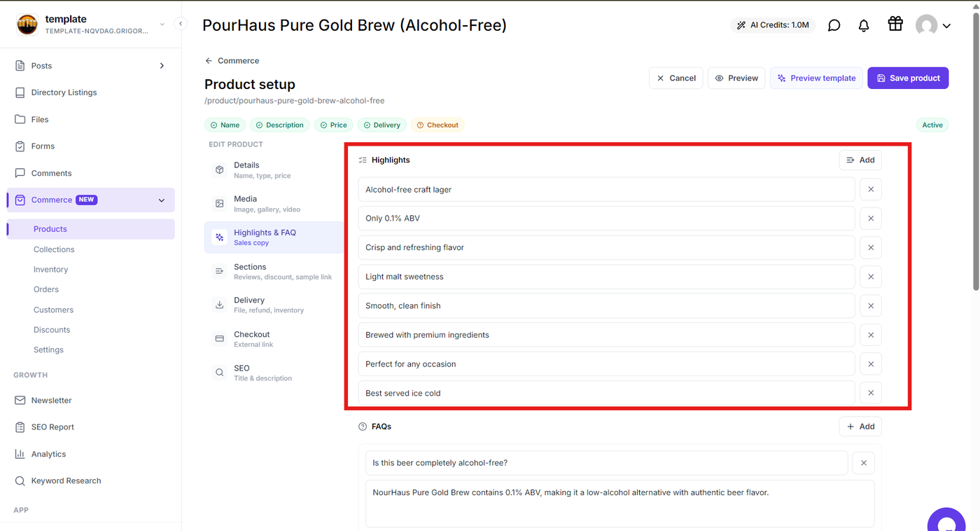980x531 pixels.
Task: Remove the "Only 0.1% ABV" highlight
Action: (x=871, y=219)
